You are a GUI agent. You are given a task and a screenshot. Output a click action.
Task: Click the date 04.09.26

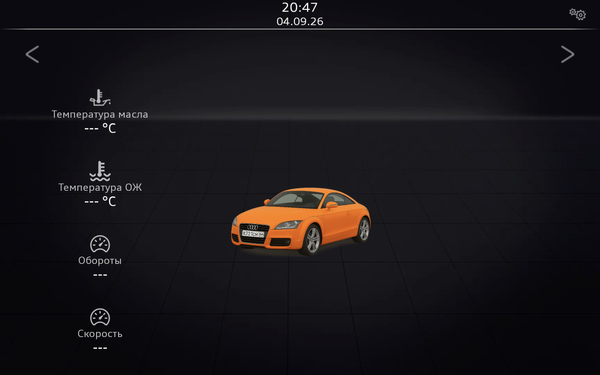[x=300, y=21]
